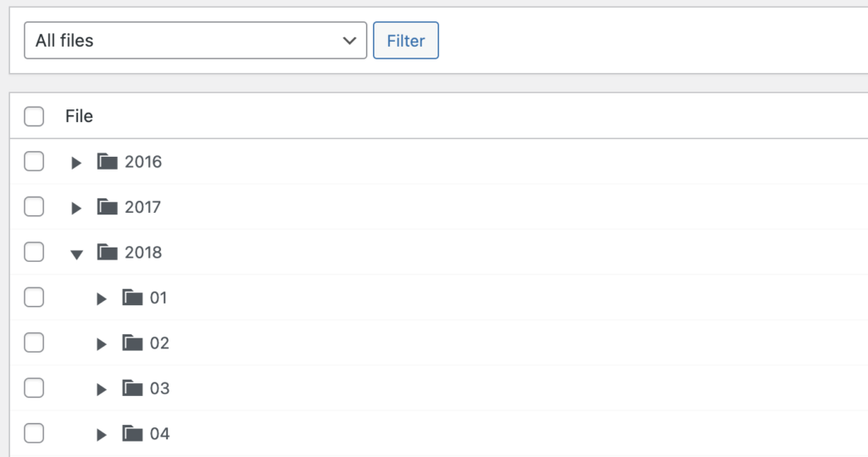Click the 02 subfolder icon
The height and width of the screenshot is (457, 868).
(132, 343)
